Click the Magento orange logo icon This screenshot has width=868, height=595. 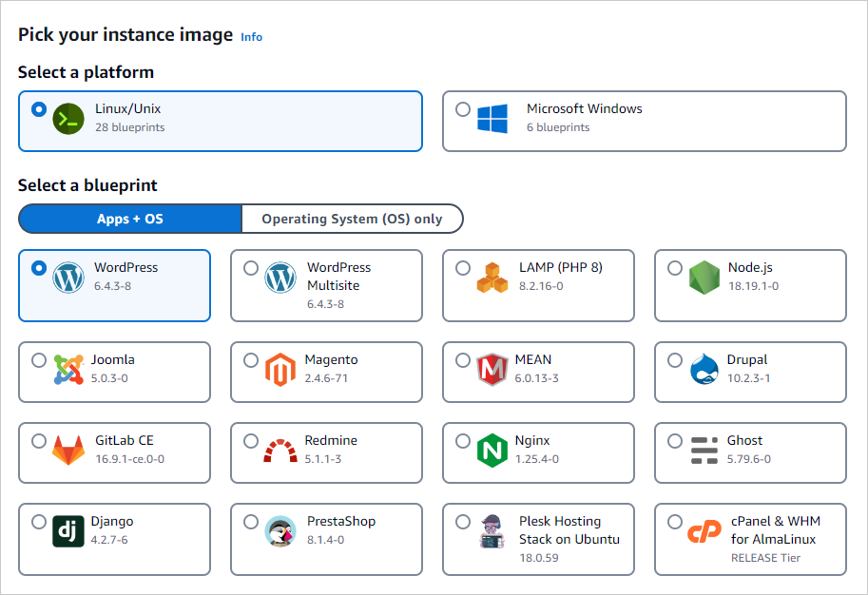(x=280, y=369)
